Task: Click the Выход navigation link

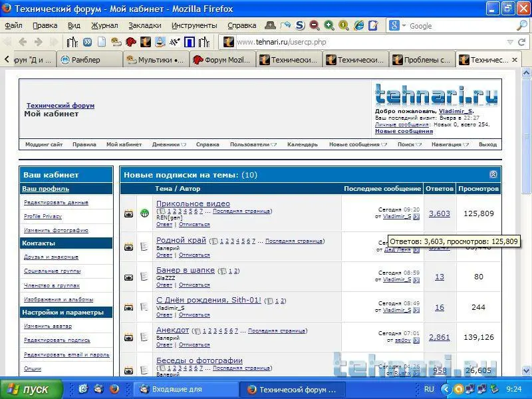Action: (487, 144)
